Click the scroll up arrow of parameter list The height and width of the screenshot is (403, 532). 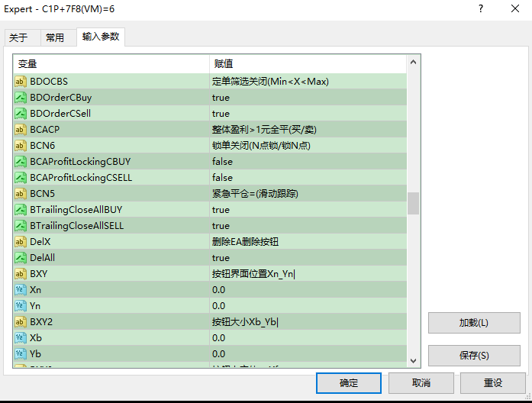click(x=413, y=62)
